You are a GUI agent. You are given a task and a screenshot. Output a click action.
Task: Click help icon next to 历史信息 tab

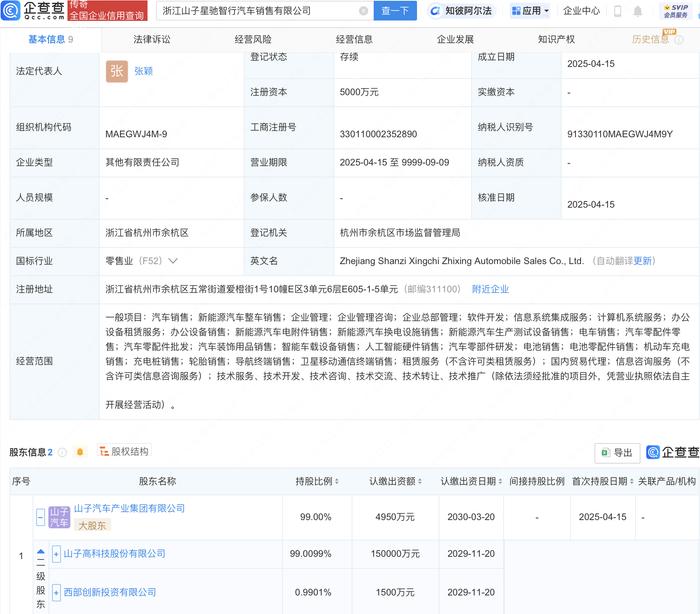pos(679,40)
